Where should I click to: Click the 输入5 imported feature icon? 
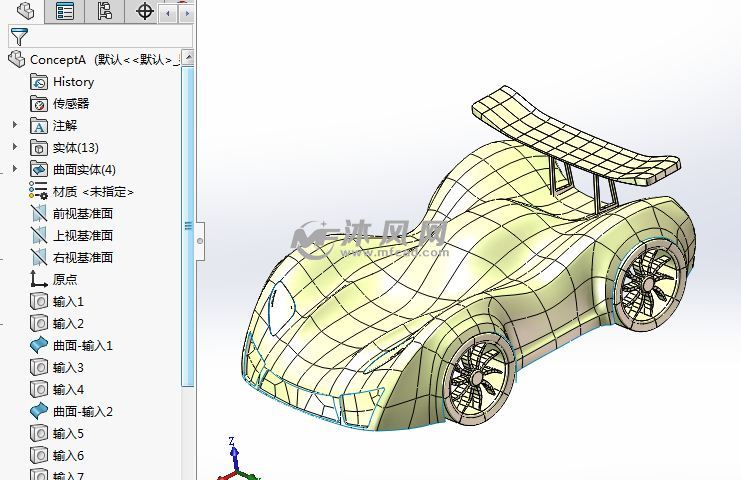point(39,433)
